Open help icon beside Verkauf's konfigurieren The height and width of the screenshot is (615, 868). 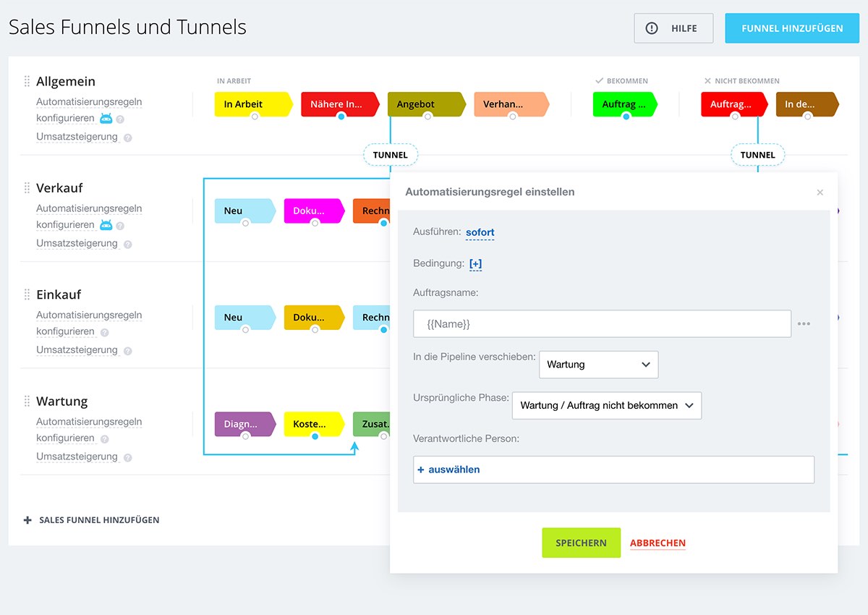pyautogui.click(x=120, y=226)
